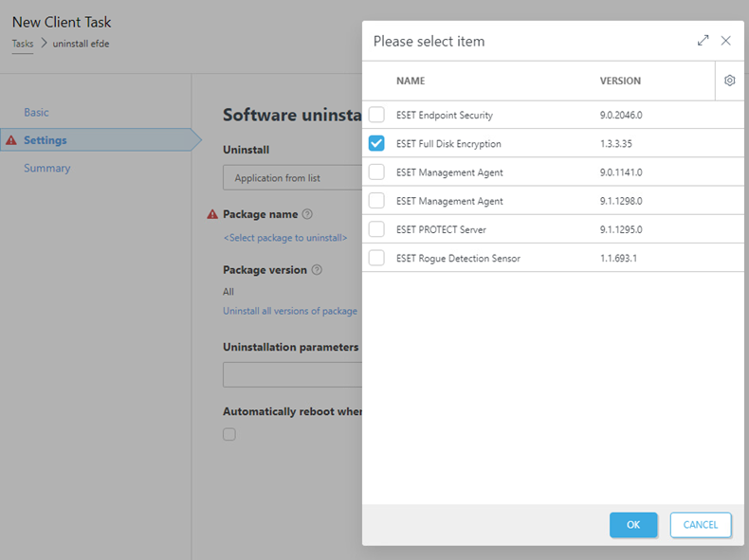
Task: Click the breadcrumb chevron after Tasks
Action: (x=44, y=43)
